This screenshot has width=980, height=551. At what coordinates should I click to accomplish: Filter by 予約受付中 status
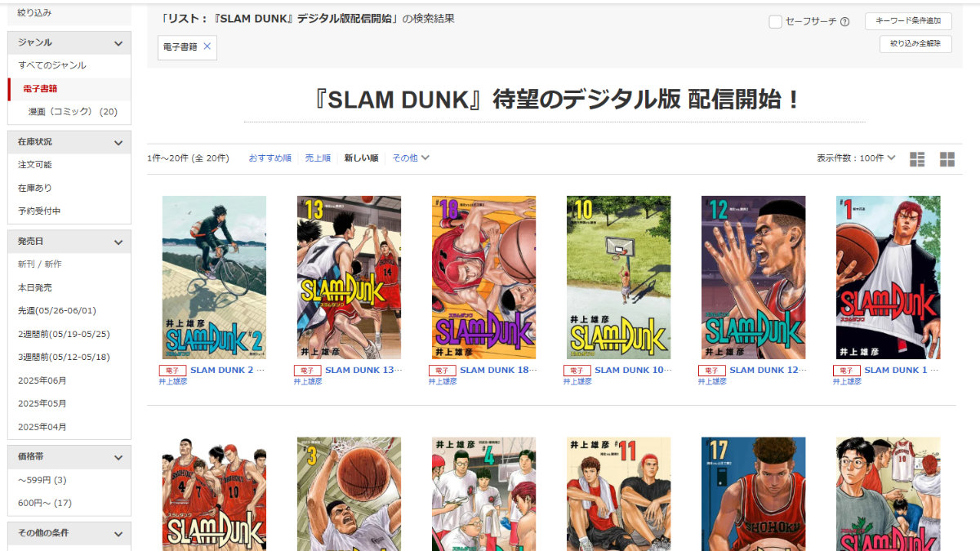coord(39,211)
